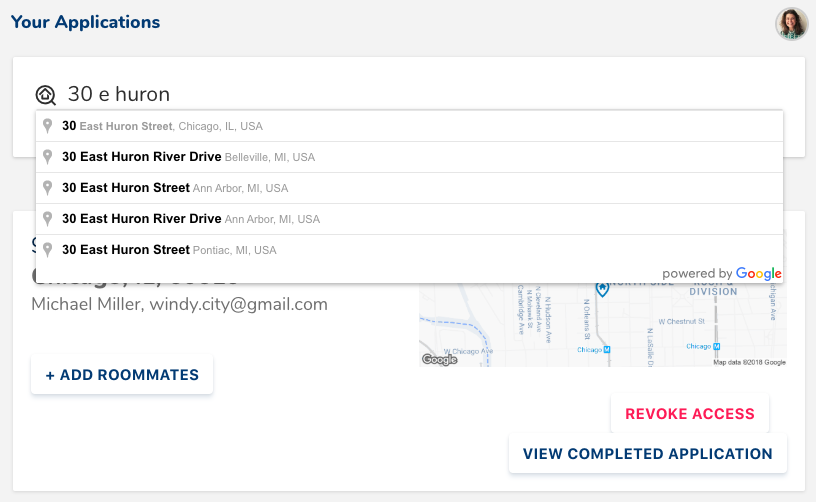Choose 30 East Huron River Drive, Belleville
This screenshot has height=502, width=816.
pyautogui.click(x=188, y=157)
